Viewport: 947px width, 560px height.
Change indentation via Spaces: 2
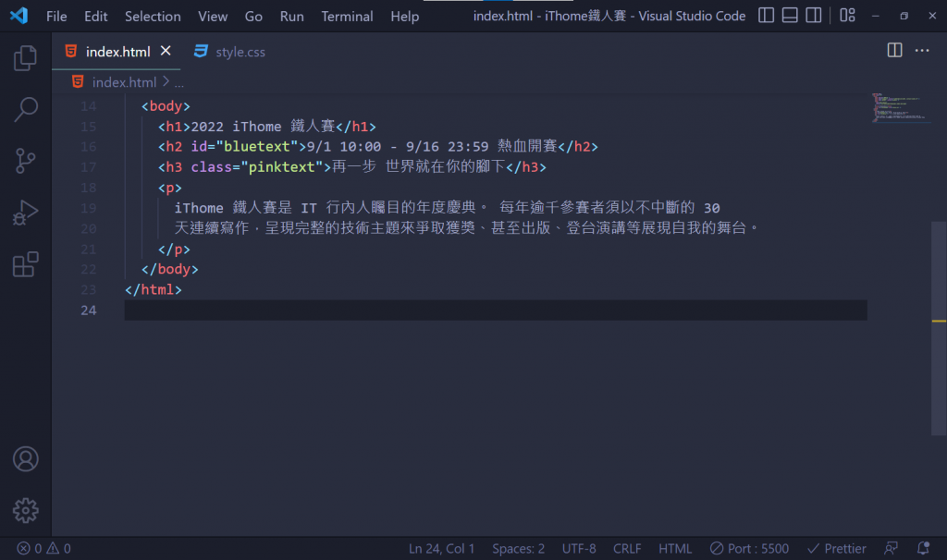[518, 549]
